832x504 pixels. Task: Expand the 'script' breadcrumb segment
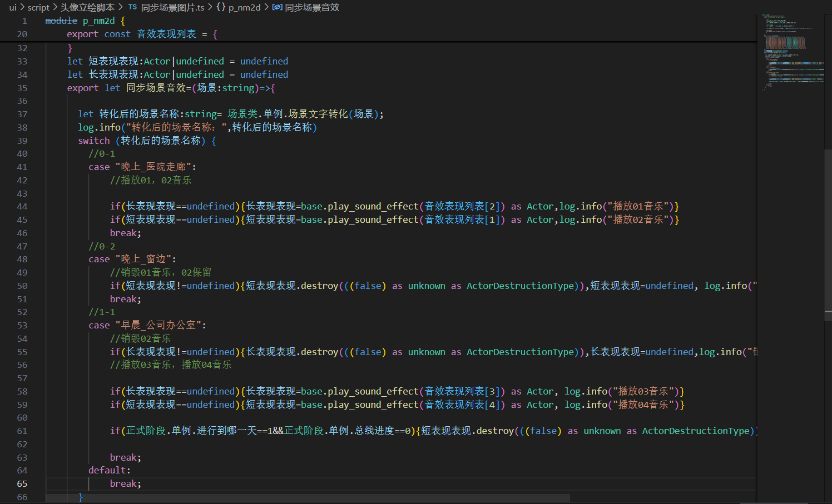[x=38, y=7]
